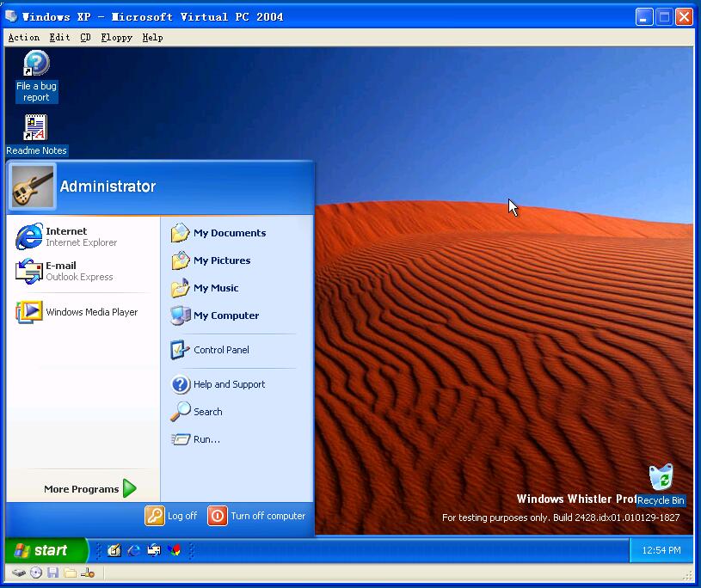
Task: Open Outlook Express E-mail in Start menu
Action: click(x=64, y=271)
